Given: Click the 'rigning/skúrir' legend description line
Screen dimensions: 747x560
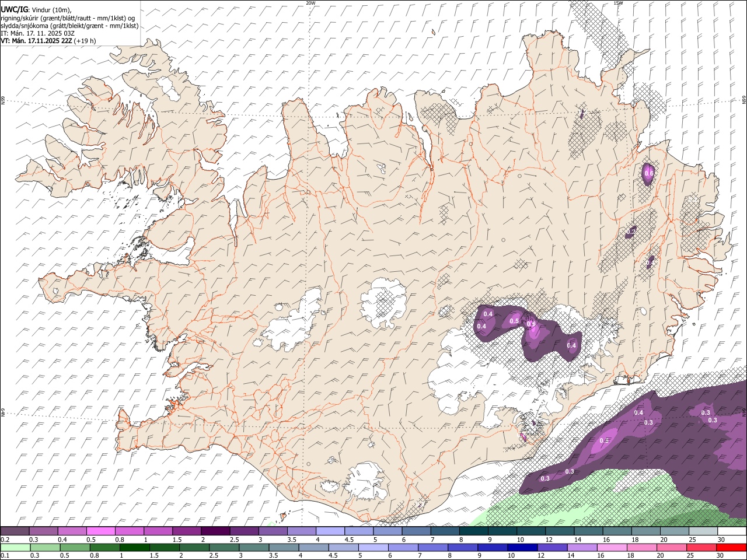Looking at the screenshot, I should pos(68,18).
